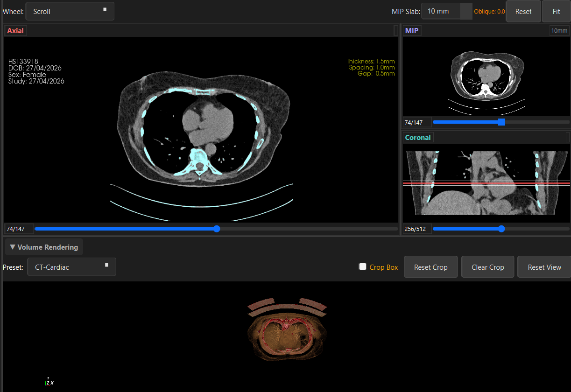Click the Reset View button
The image size is (571, 392).
(x=544, y=267)
